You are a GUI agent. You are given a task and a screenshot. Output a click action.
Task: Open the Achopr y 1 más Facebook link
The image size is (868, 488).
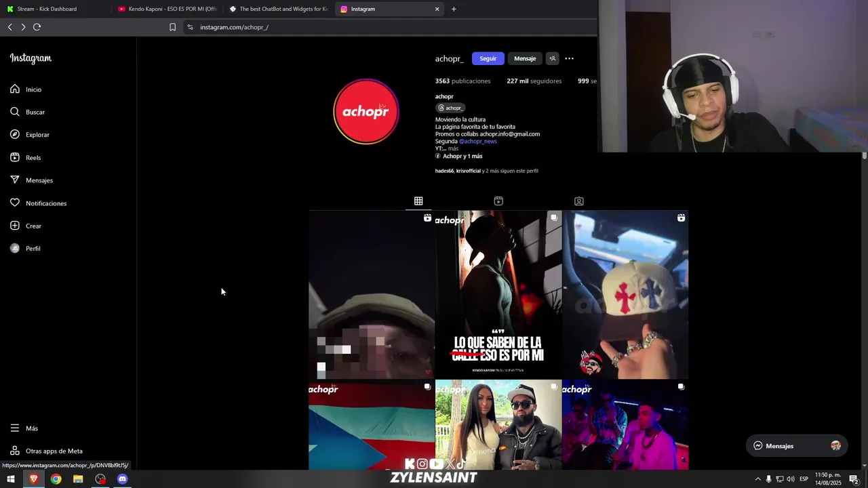click(459, 156)
